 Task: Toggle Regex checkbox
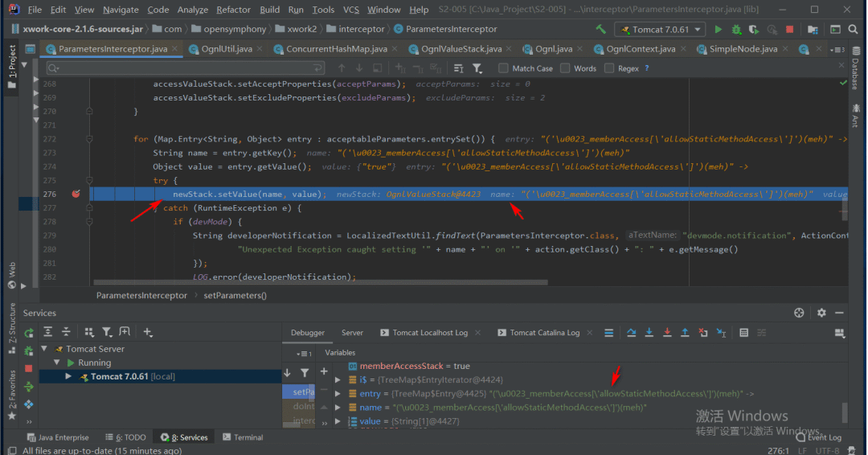point(609,68)
